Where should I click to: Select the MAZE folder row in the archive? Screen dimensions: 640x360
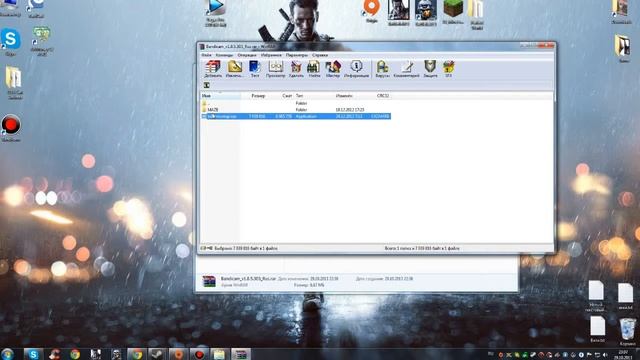click(x=296, y=110)
